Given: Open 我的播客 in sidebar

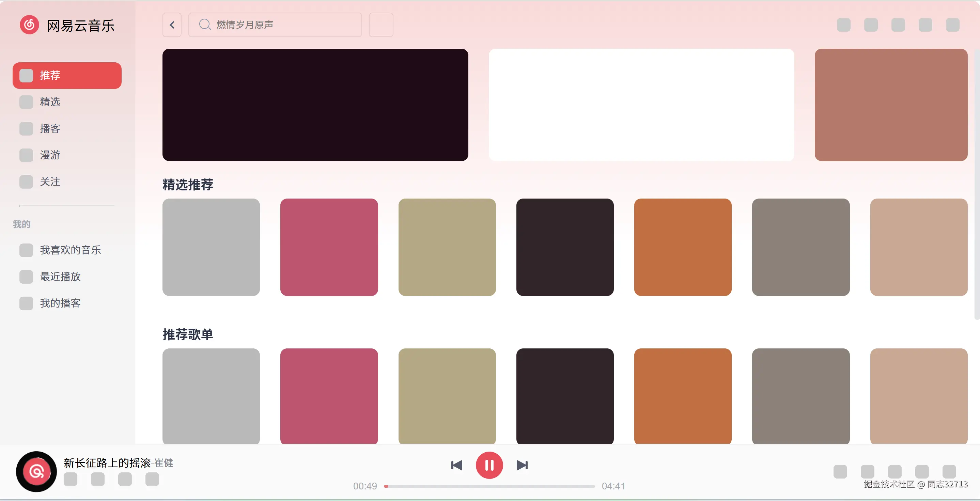Looking at the screenshot, I should [60, 303].
